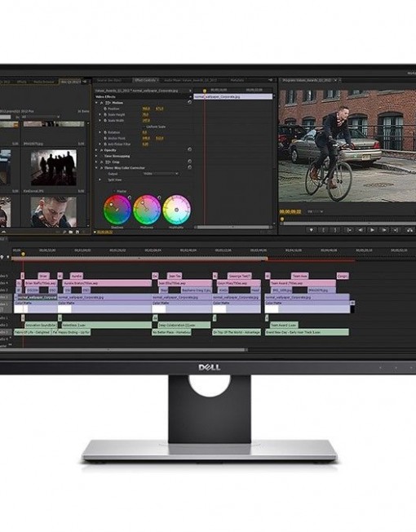Play the sequence in Program monitor
This screenshot has width=416, height=532.
(372, 230)
